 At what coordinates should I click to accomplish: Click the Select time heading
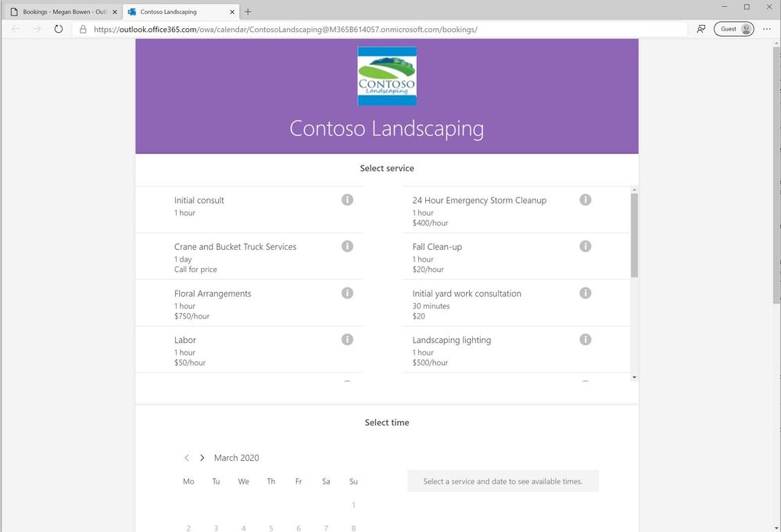[x=387, y=423]
